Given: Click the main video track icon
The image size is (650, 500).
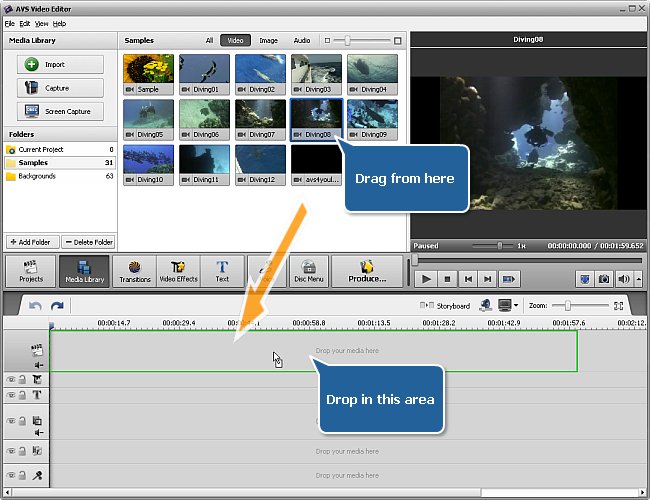Looking at the screenshot, I should pyautogui.click(x=37, y=350).
